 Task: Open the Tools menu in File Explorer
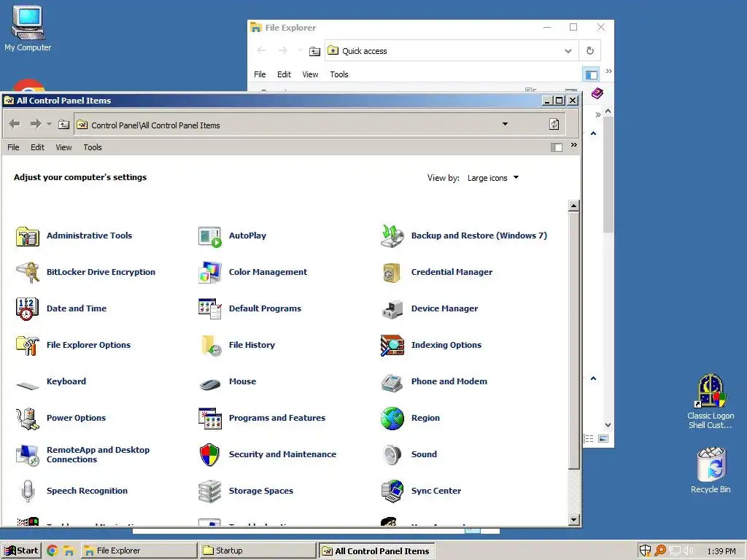pyautogui.click(x=339, y=75)
